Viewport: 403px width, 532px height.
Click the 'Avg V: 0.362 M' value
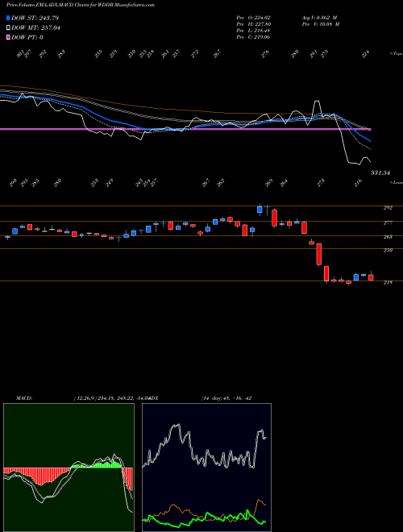319,17
